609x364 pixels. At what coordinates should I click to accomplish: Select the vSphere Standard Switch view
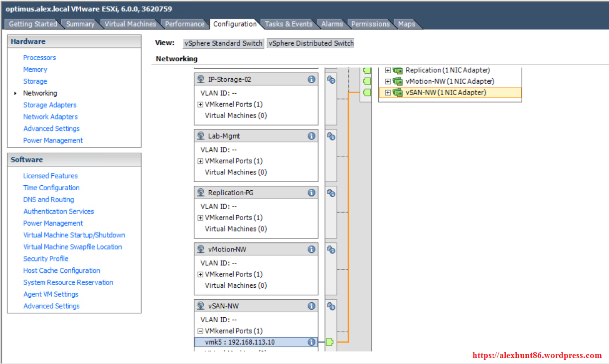[223, 43]
